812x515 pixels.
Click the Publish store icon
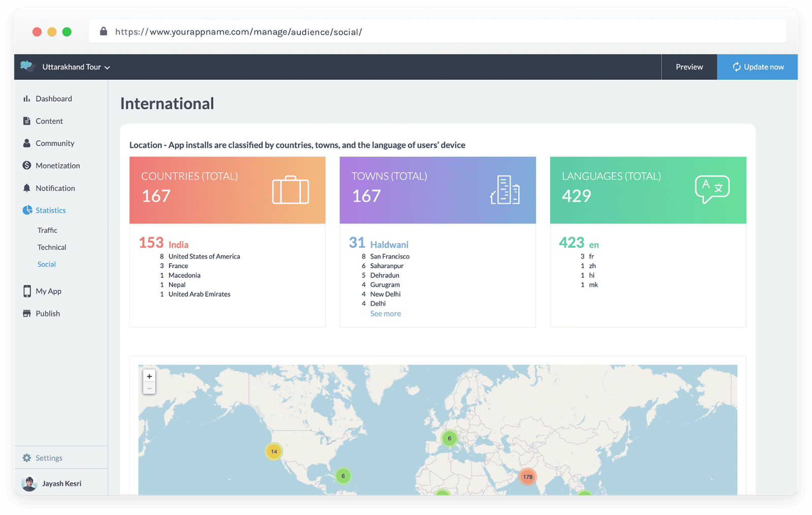coord(27,313)
